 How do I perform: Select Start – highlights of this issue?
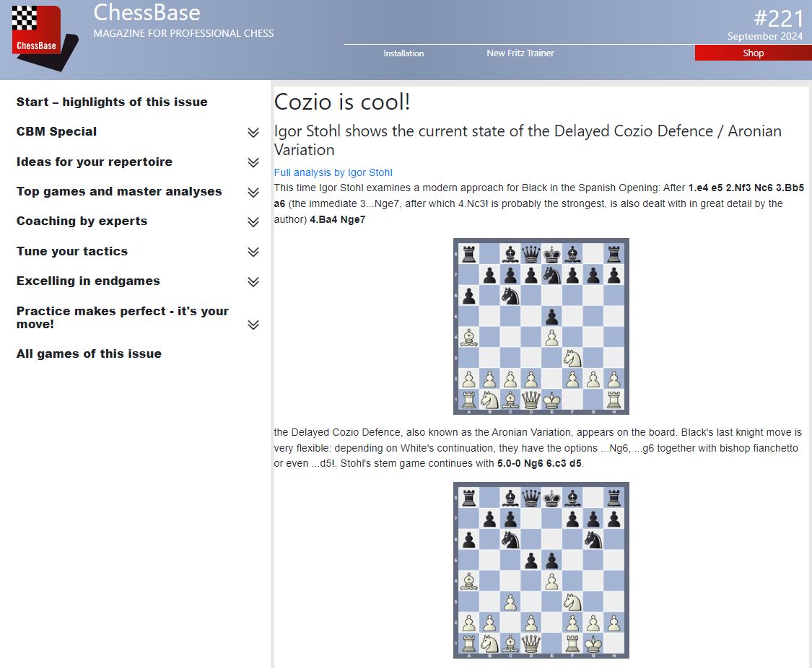coord(112,102)
